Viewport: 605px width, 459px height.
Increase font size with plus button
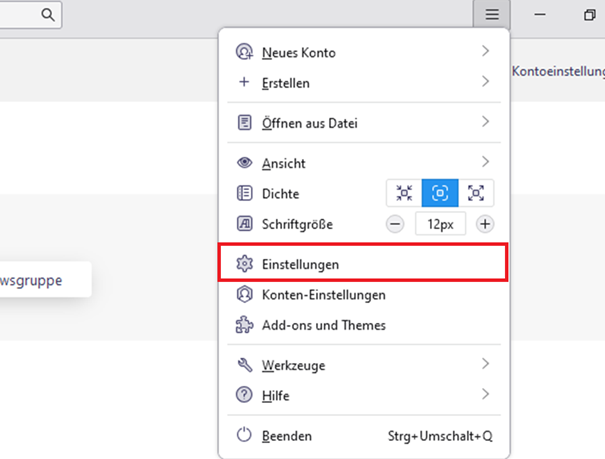[485, 224]
